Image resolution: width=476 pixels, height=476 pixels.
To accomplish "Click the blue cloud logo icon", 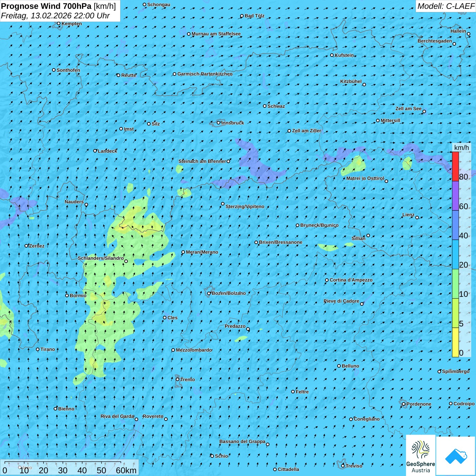I will click(456, 456).
